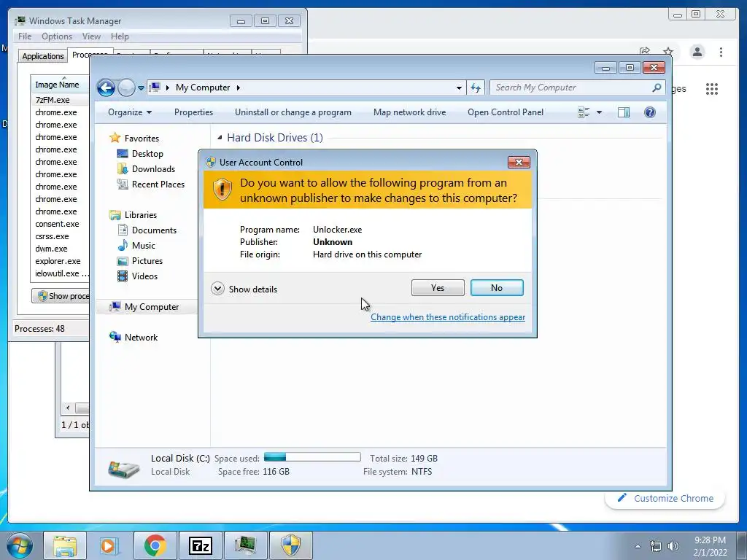Screen dimensions: 747x560
Task: Open Task Manager Options menu
Action: (x=57, y=36)
